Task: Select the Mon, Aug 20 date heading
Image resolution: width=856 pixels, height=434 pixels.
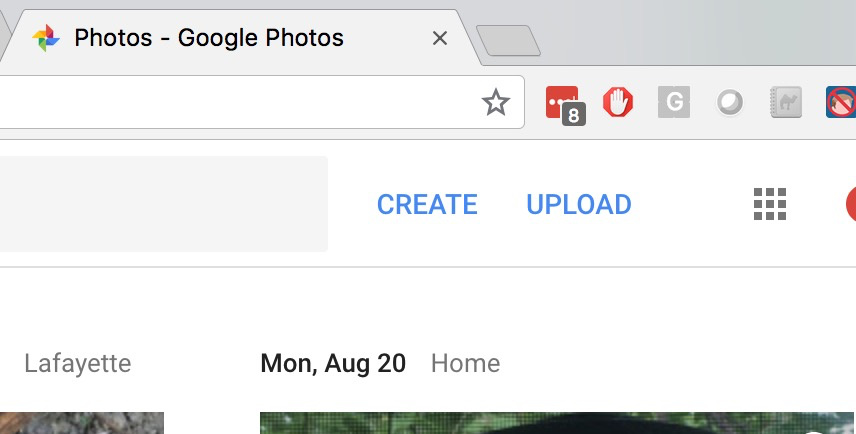Action: (333, 364)
